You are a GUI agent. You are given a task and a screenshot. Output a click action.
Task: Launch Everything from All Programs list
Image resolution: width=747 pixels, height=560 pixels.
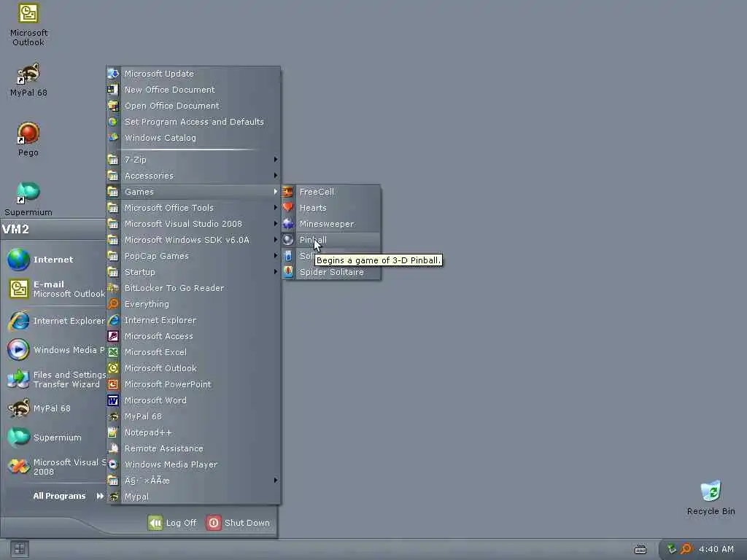193,304
